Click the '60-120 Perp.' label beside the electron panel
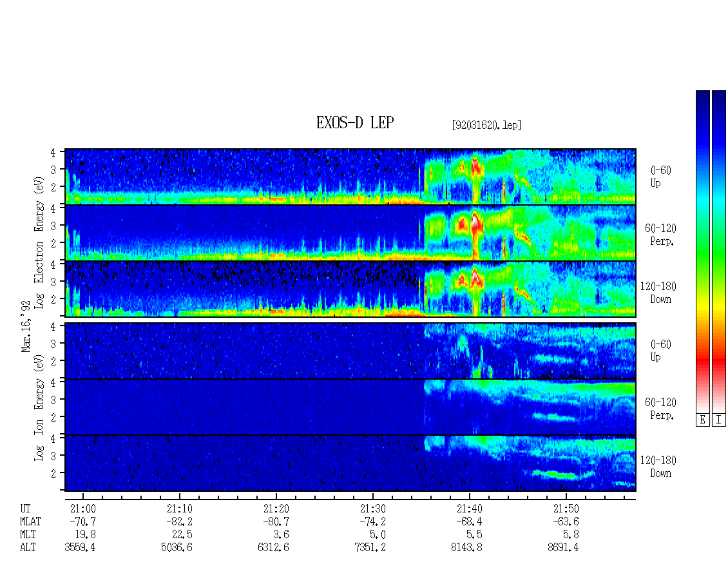The width and height of the screenshot is (728, 564). (x=660, y=235)
